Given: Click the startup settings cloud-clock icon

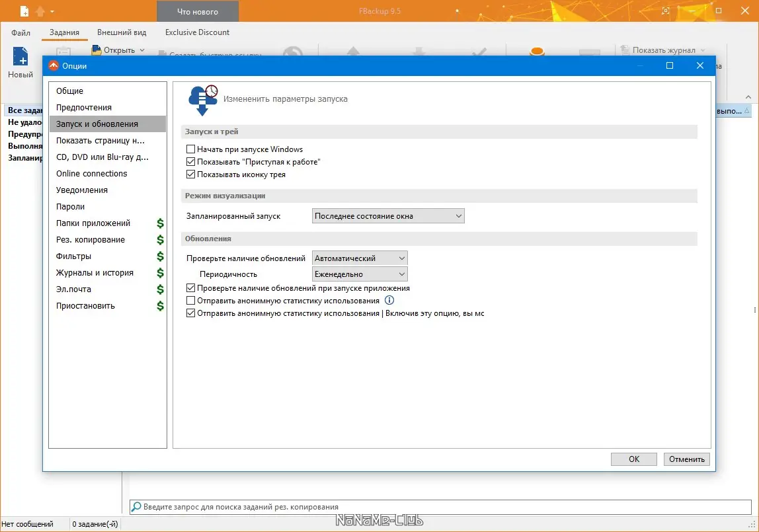Looking at the screenshot, I should tap(203, 100).
